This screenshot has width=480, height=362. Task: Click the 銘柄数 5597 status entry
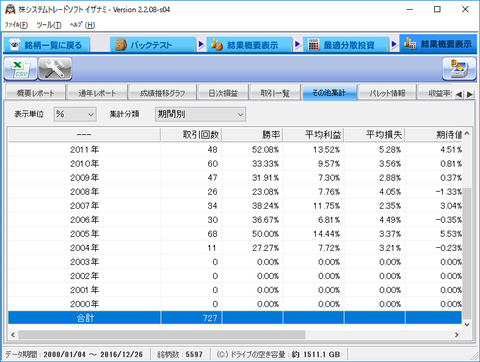pyautogui.click(x=180, y=354)
